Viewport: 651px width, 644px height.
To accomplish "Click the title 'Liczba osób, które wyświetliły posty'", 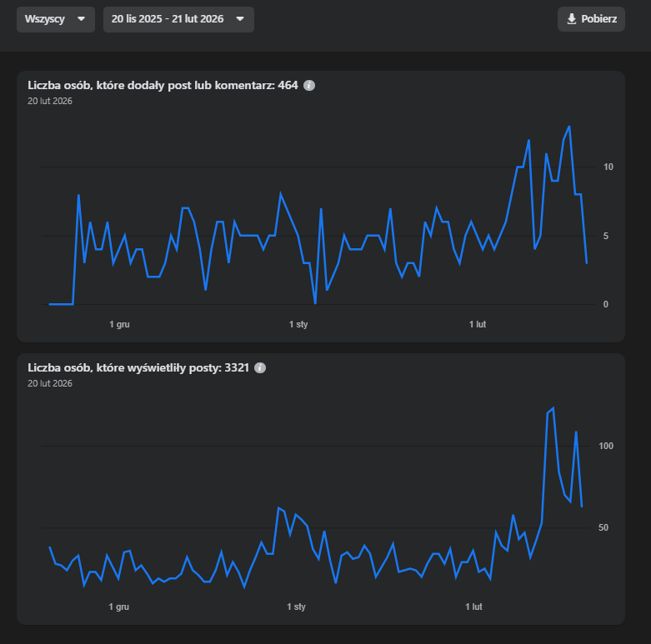I will tap(138, 367).
